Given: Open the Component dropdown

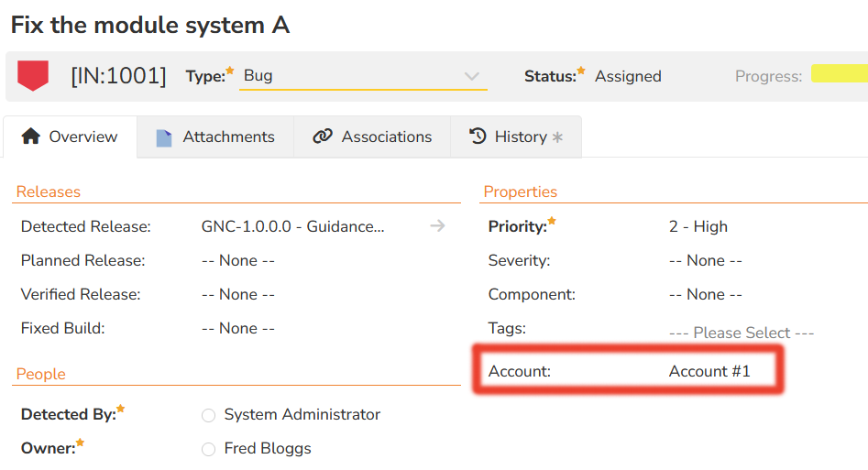Looking at the screenshot, I should point(705,295).
